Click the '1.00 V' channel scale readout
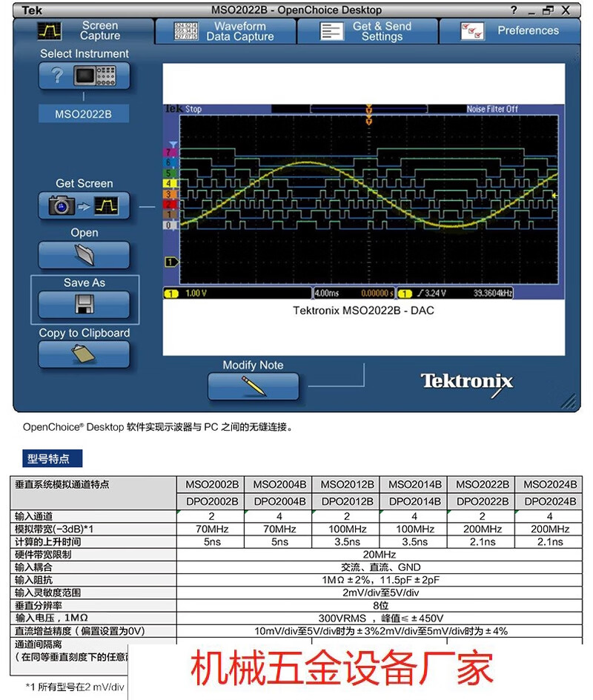The width and height of the screenshot is (593, 700). click(x=196, y=294)
